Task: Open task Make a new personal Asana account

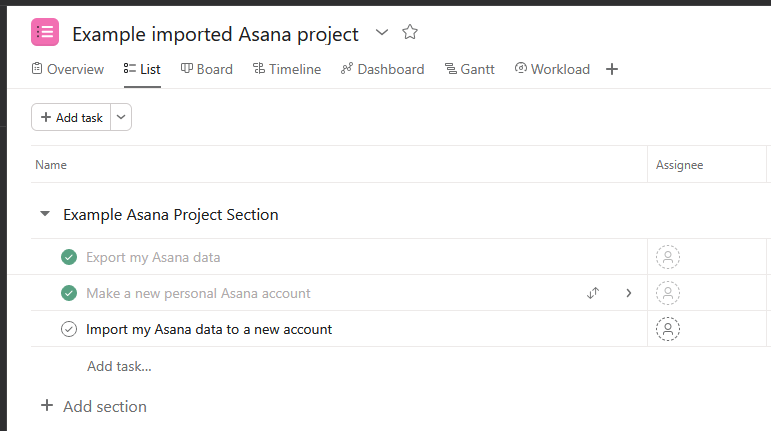Action: coord(198,293)
